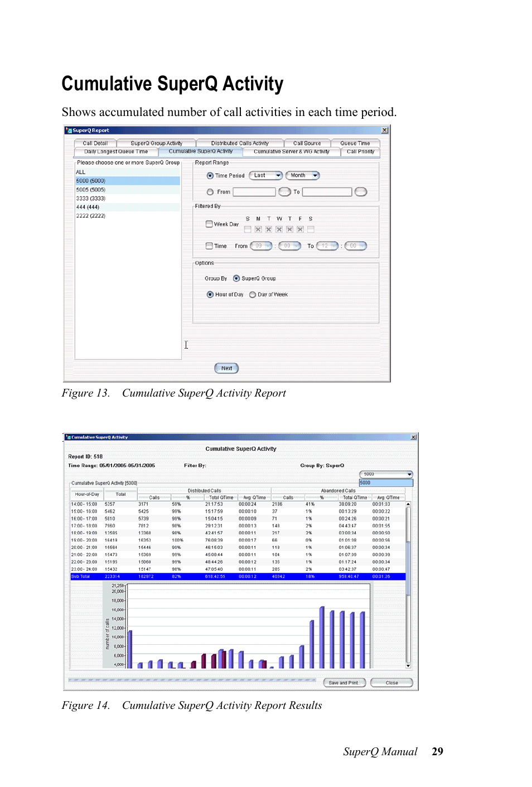532x787 pixels.
Task: Select the 23:00 - 24:00 table row
Action: pyautogui.click(x=238, y=569)
